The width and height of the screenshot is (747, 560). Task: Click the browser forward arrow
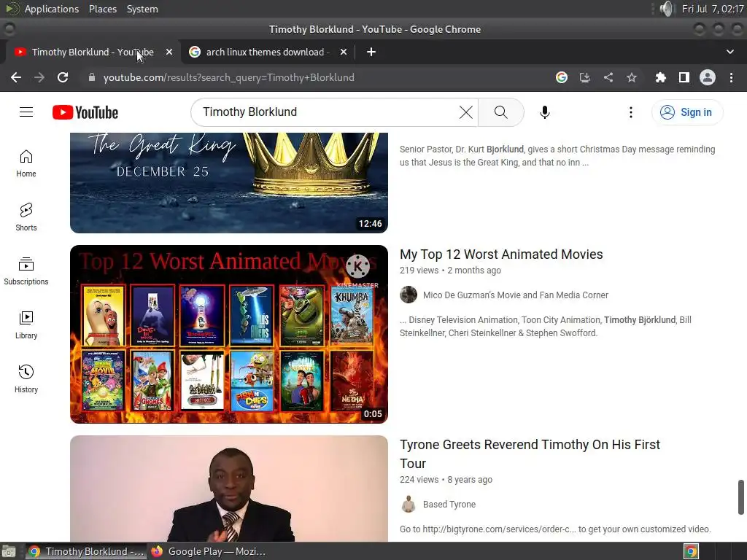pos(39,77)
